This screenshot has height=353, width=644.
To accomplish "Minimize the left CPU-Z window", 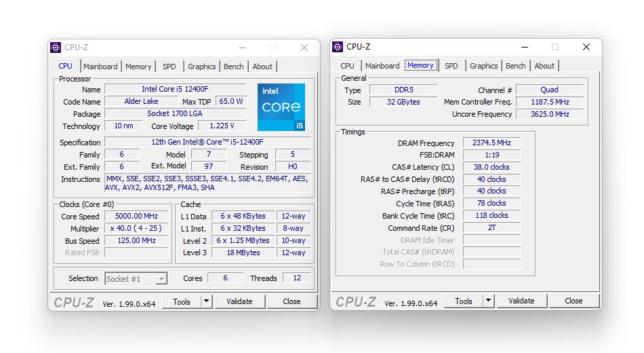I will pyautogui.click(x=243, y=48).
